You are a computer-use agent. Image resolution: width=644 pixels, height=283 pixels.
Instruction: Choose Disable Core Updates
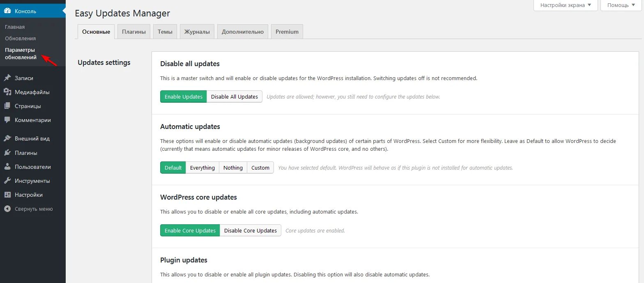tap(251, 230)
